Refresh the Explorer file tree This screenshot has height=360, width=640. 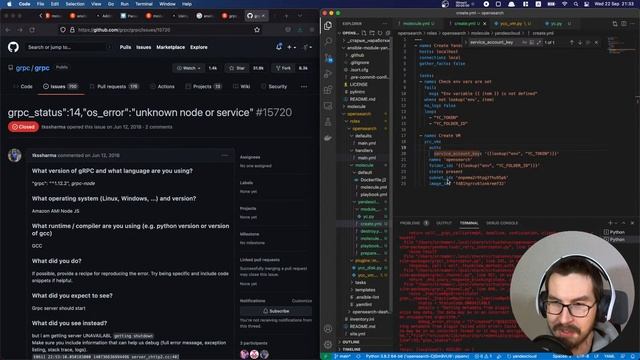380,33
